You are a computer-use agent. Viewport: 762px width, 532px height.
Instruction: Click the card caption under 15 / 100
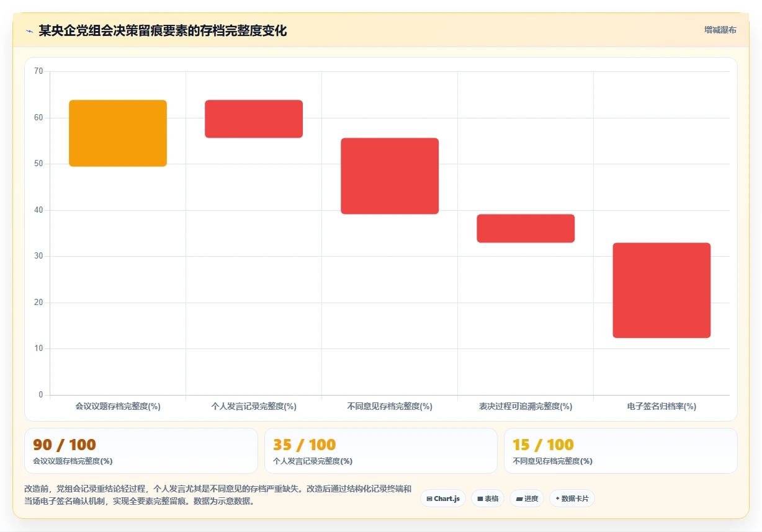pos(552,461)
